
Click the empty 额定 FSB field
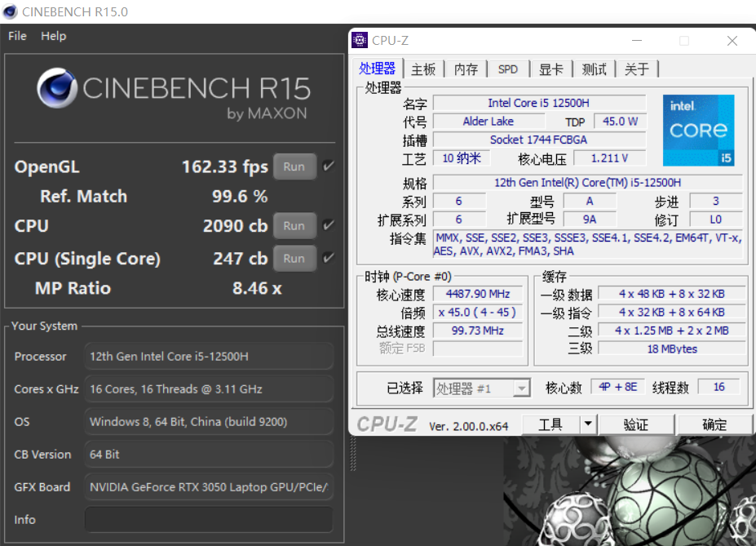point(478,348)
